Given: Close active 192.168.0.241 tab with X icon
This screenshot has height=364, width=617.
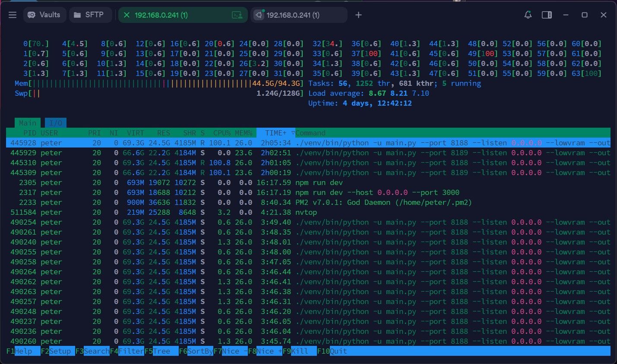Looking at the screenshot, I should [x=127, y=15].
